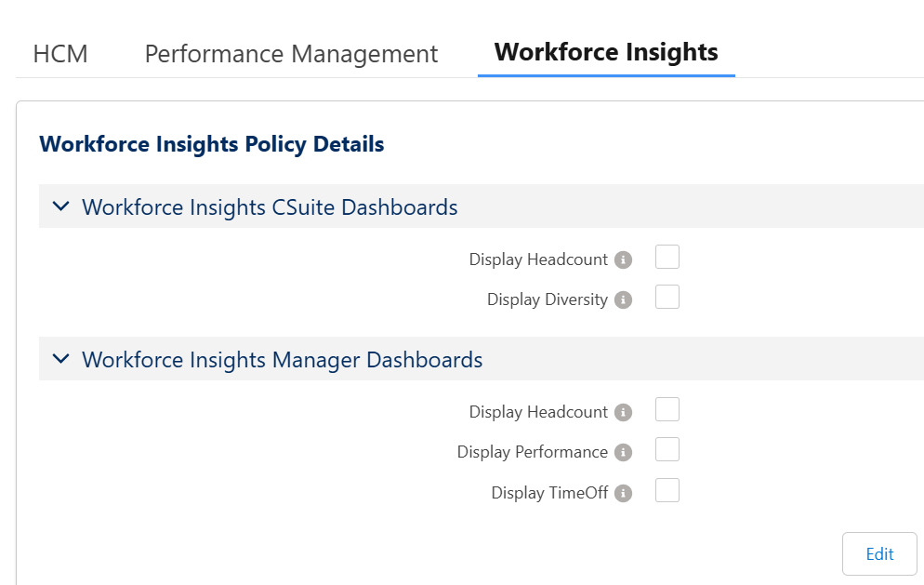Click the Workforce Insights Manager Dashboards title
This screenshot has width=924, height=585.
[282, 359]
